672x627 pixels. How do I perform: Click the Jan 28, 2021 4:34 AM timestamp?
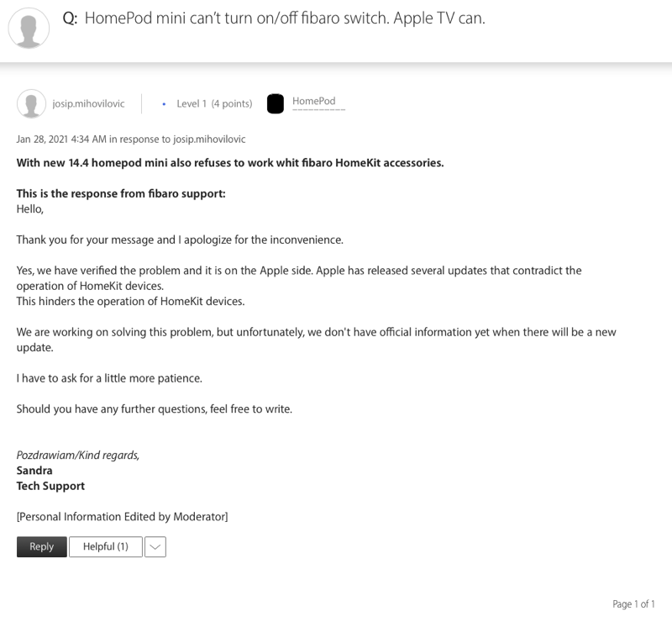coord(61,139)
